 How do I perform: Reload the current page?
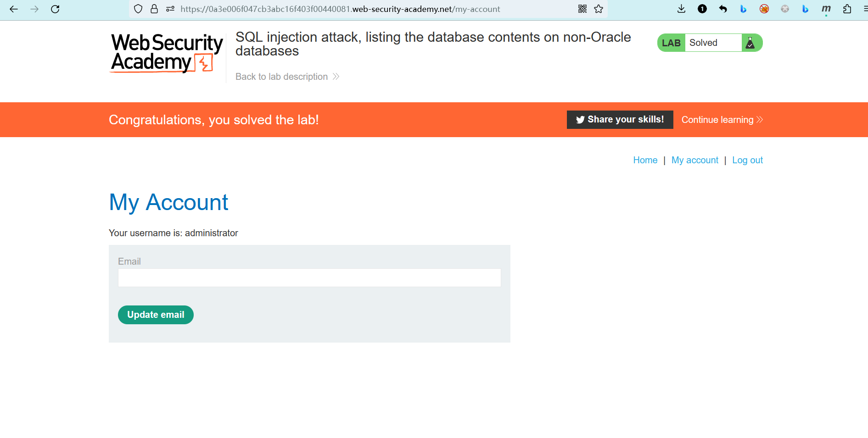pos(55,9)
